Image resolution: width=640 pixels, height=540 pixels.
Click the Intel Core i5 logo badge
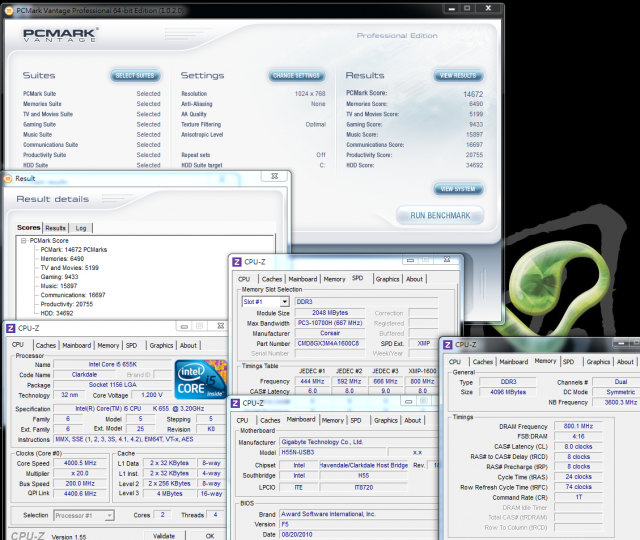click(x=200, y=380)
